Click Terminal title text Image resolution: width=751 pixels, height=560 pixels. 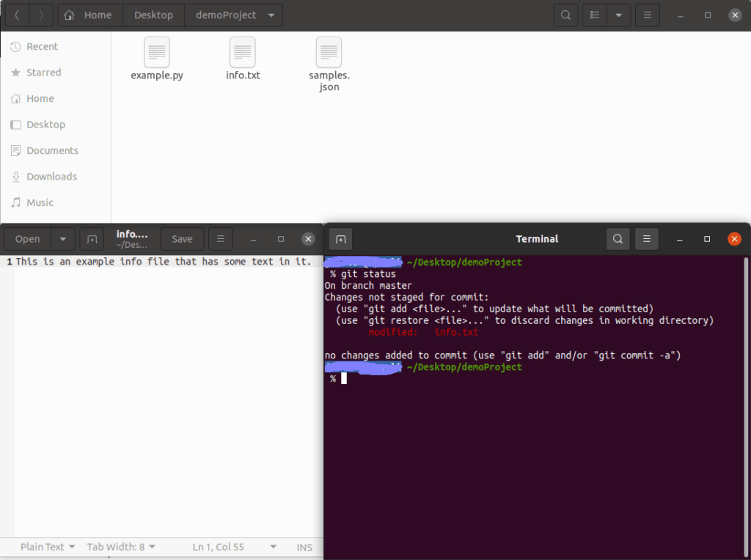click(x=537, y=239)
